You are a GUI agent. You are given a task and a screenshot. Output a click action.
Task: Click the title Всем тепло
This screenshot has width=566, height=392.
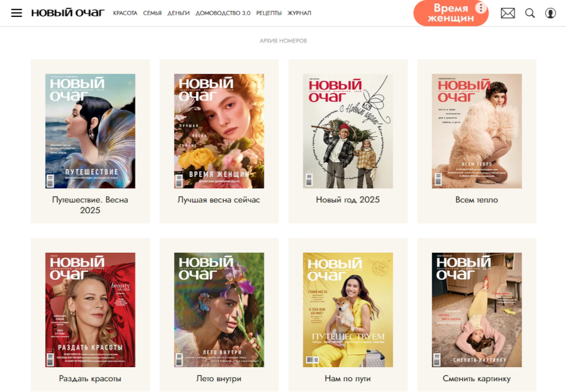pyautogui.click(x=477, y=200)
